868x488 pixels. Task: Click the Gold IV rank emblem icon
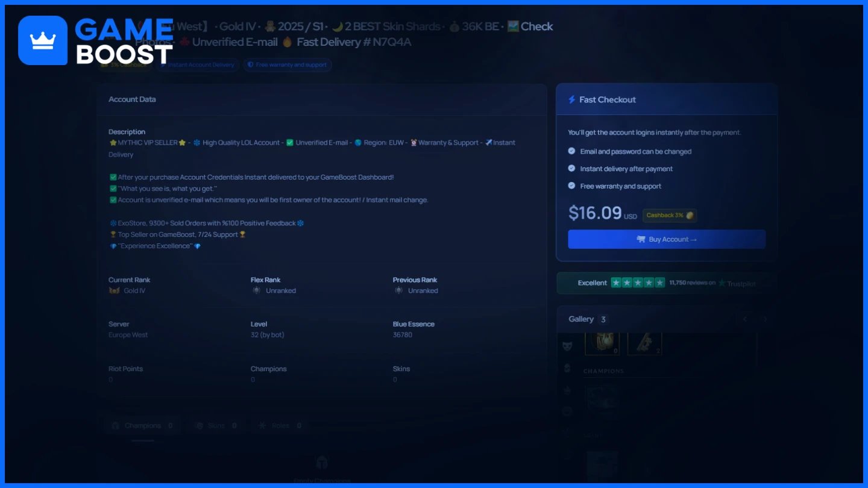[x=114, y=290]
